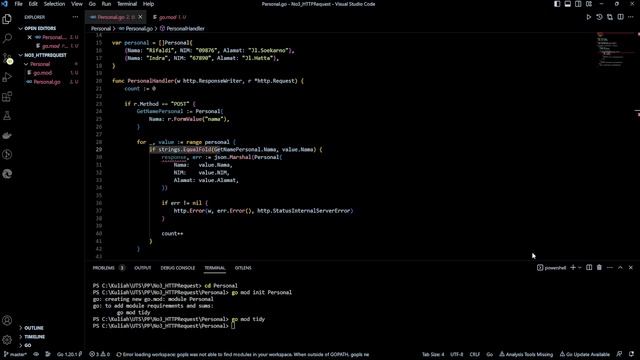Open the Edit menu
The width and height of the screenshot is (640, 360).
(33, 4)
